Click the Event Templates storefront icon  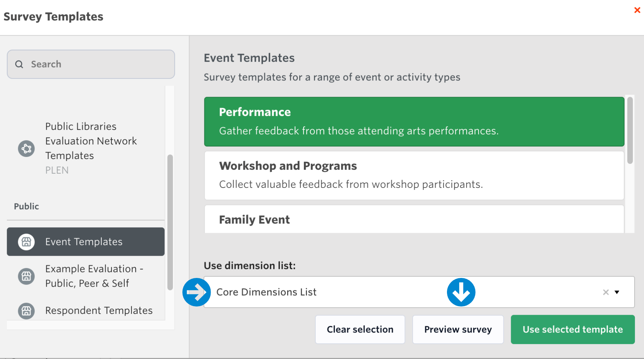point(26,242)
